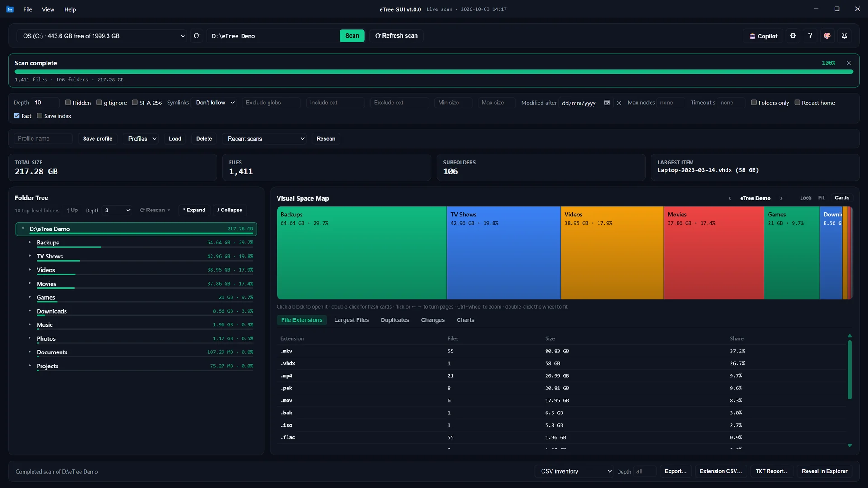Click the Refresh scan button

pyautogui.click(x=396, y=36)
